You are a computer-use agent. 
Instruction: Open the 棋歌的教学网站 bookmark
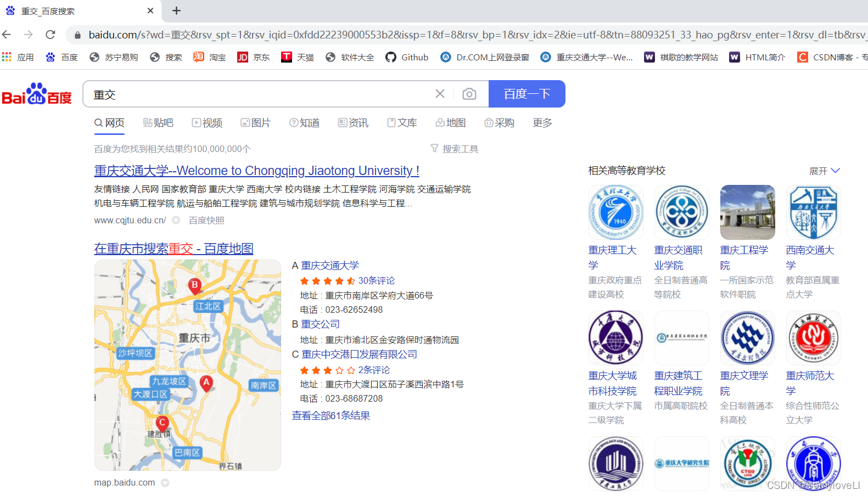681,57
